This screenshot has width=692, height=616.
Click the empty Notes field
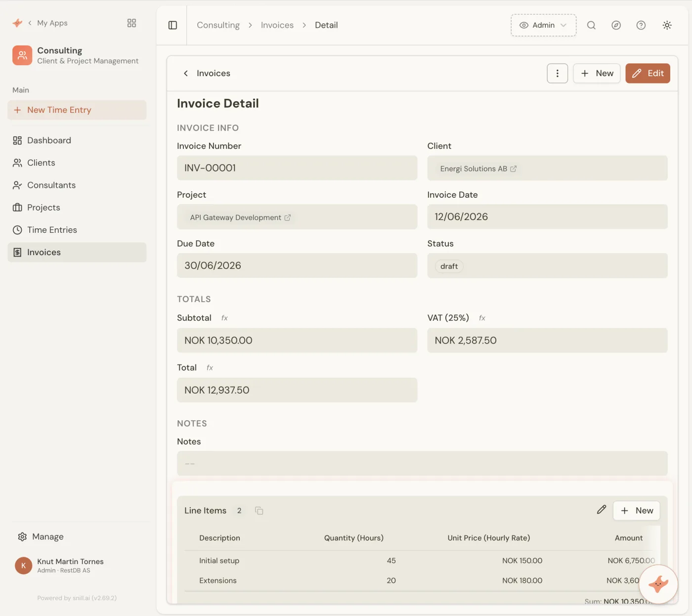(422, 463)
